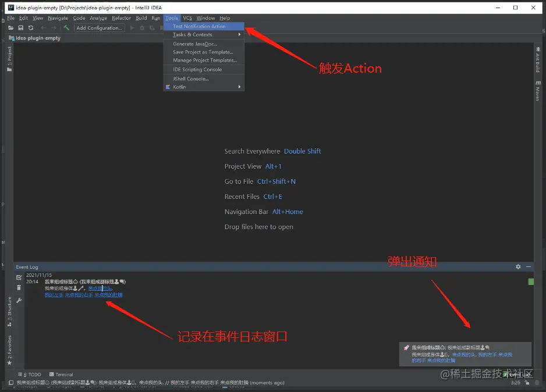Open the VCS menu
This screenshot has height=392, width=546.
(187, 18)
